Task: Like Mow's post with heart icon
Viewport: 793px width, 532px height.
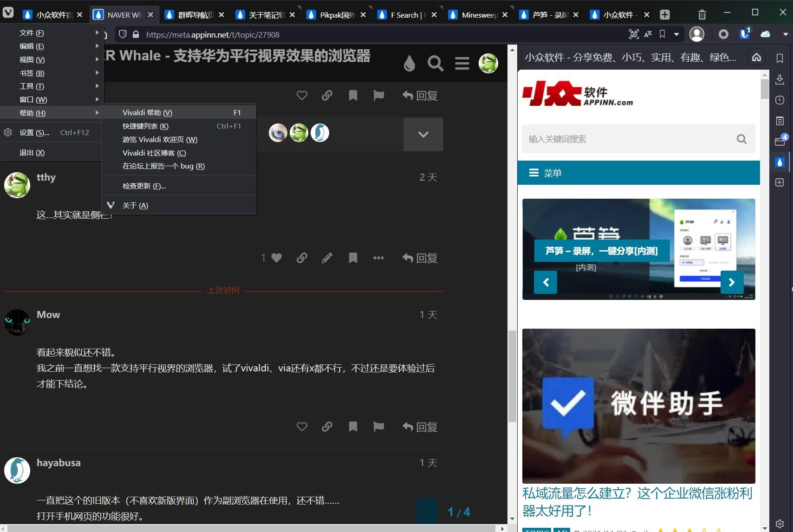Action: coord(302,427)
